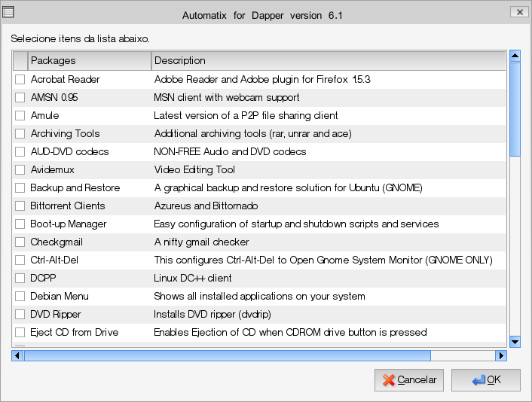Close the Automatix dialog window
532x402 pixels.
[518, 13]
